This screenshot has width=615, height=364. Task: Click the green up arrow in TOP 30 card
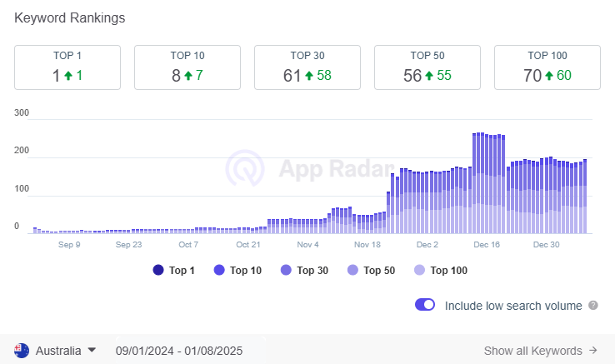click(309, 75)
